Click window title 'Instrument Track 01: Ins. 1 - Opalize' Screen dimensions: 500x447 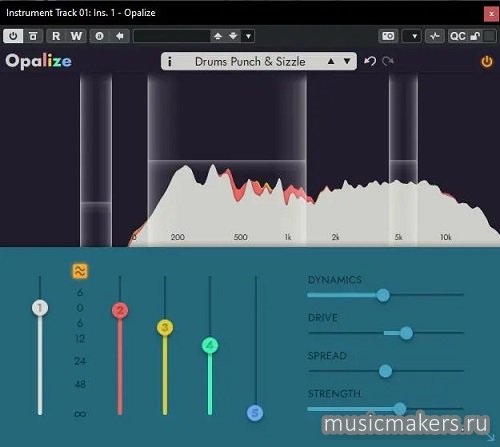click(81, 13)
